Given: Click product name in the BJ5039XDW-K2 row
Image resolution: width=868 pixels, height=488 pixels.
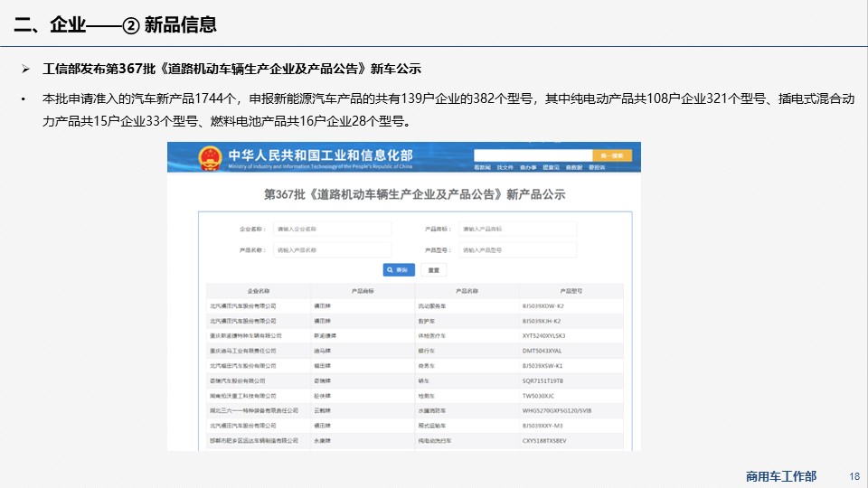Looking at the screenshot, I should [432, 306].
